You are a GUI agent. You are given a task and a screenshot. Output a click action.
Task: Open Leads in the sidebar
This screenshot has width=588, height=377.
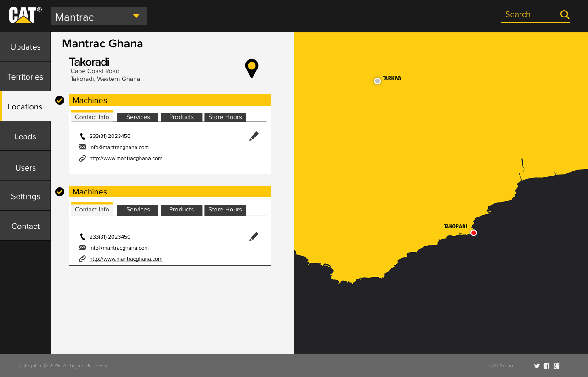(x=25, y=136)
